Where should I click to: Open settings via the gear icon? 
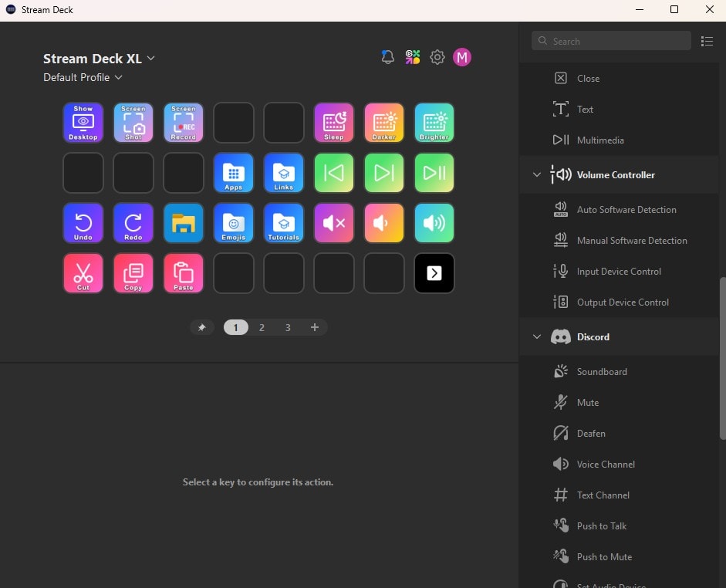(437, 57)
